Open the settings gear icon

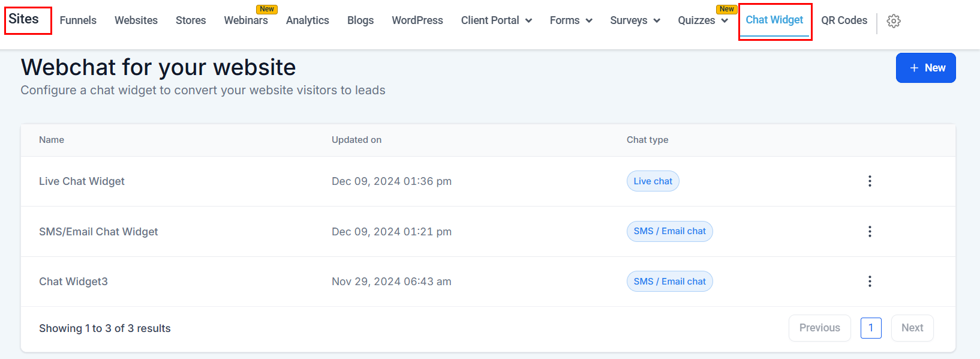[894, 21]
